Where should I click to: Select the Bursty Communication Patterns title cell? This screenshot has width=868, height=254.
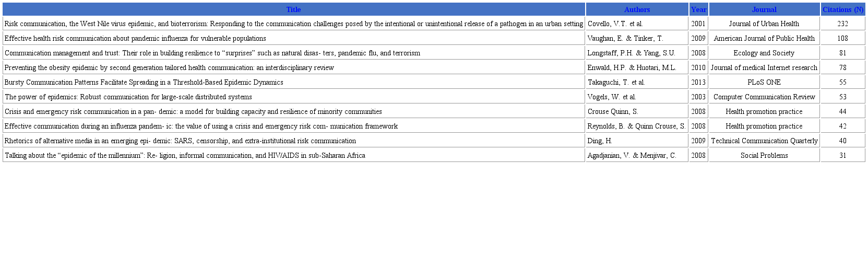(x=144, y=83)
